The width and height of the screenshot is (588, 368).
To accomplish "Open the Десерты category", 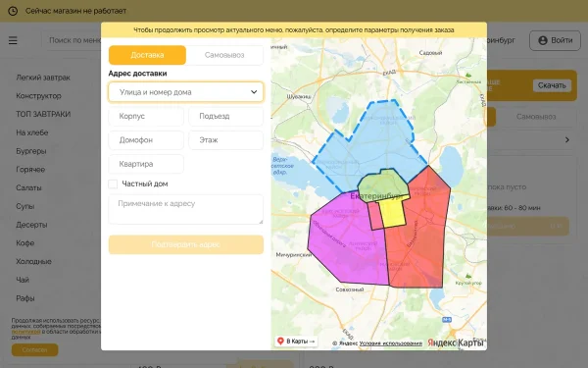I will 31,225.
